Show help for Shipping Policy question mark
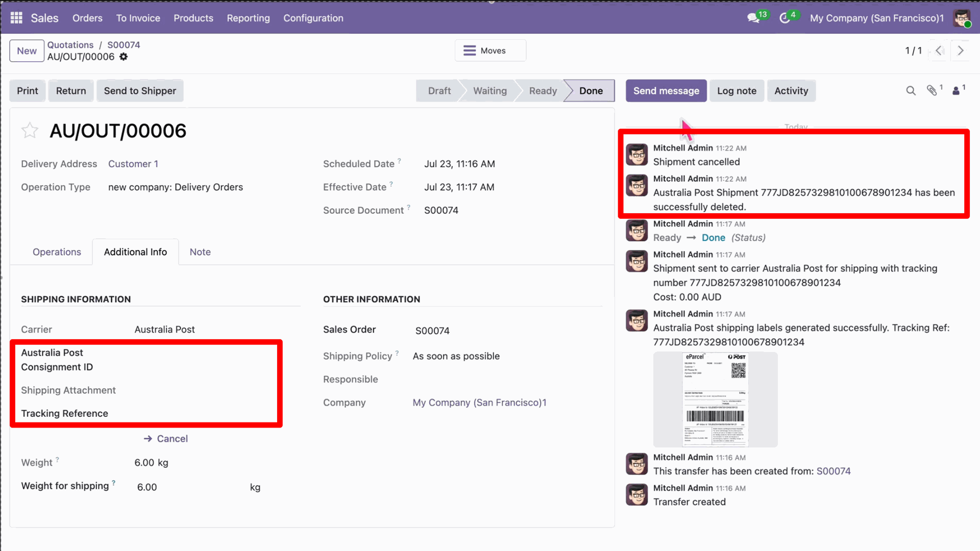 click(397, 353)
